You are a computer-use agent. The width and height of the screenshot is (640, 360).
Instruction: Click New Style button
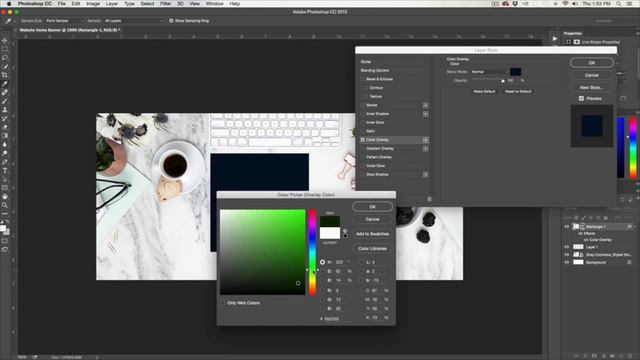click(x=591, y=87)
